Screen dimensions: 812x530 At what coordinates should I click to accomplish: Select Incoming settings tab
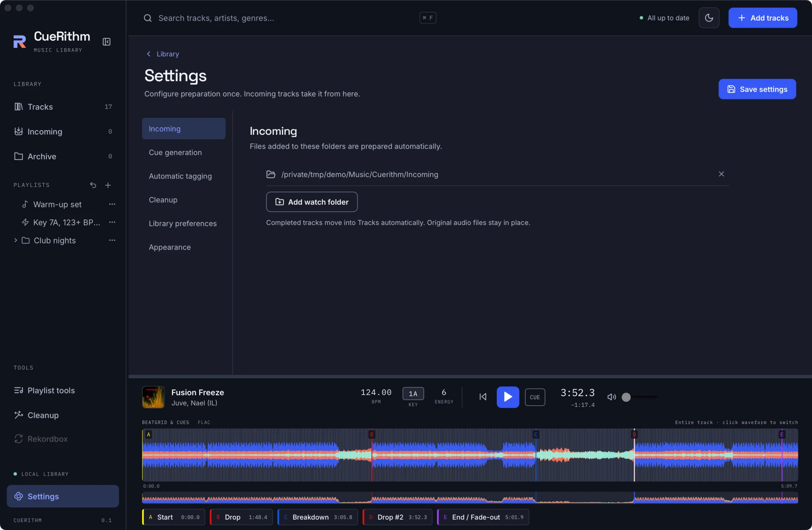[x=184, y=129]
